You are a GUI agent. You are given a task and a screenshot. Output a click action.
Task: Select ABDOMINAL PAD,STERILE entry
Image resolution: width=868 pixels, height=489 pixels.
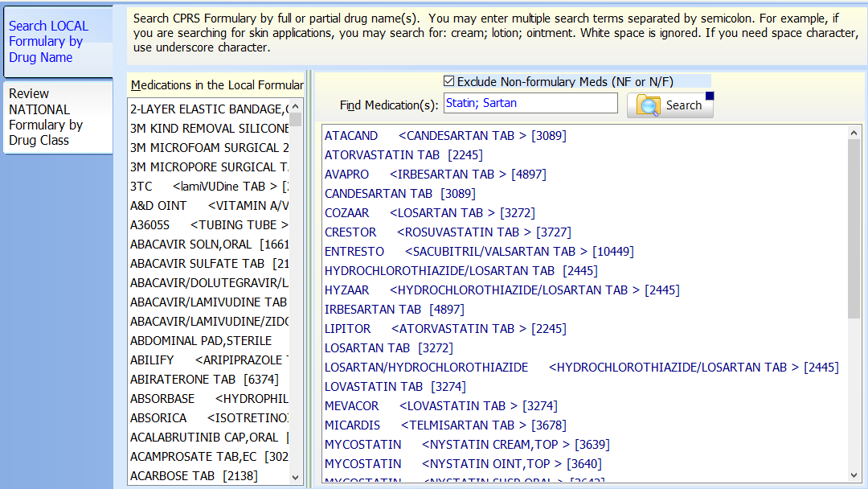tap(209, 341)
